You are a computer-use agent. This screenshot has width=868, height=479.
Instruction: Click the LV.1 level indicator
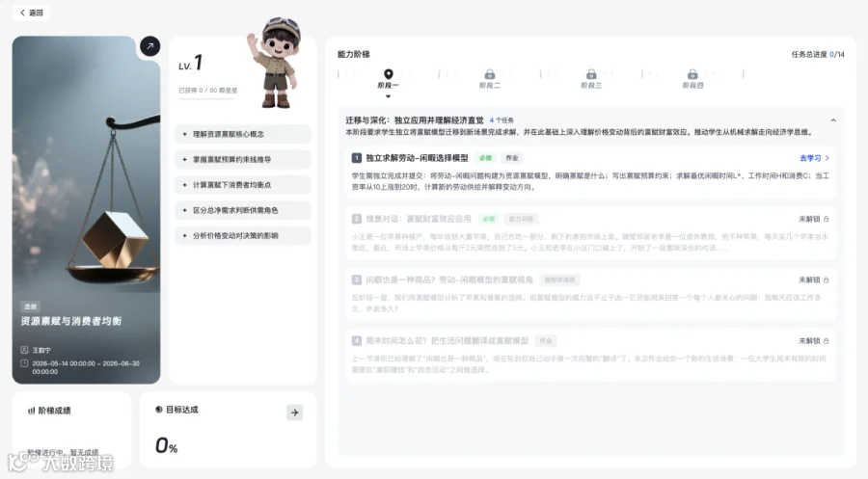pos(190,63)
